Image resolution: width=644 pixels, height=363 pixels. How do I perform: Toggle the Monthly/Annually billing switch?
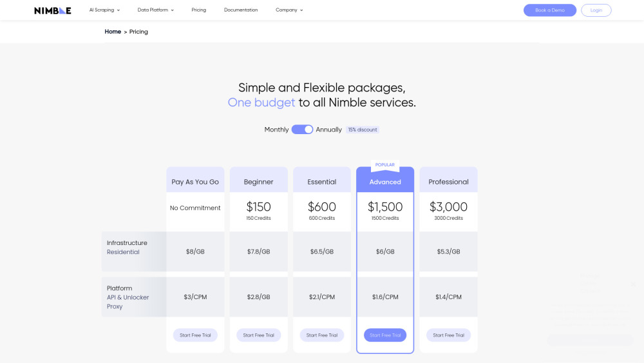[302, 130]
